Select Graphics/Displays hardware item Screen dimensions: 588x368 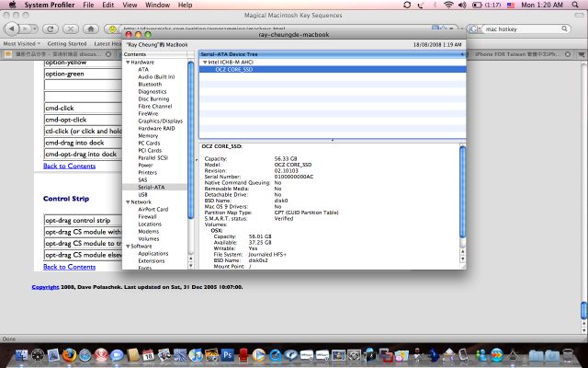(160, 121)
